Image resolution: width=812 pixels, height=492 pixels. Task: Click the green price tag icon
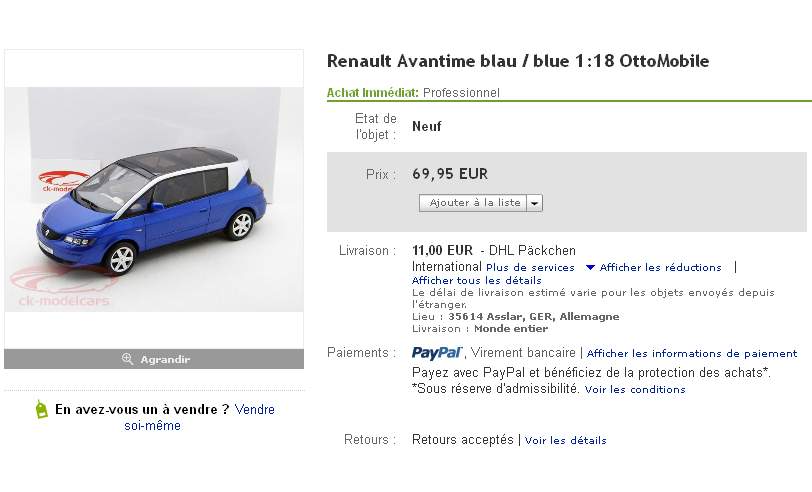[x=41, y=409]
